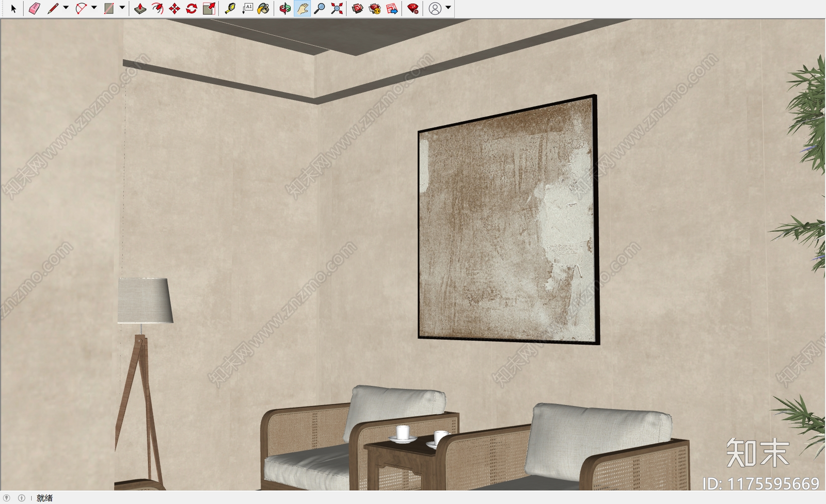826x504 pixels.
Task: Click the status bar info icon
Action: (21, 498)
